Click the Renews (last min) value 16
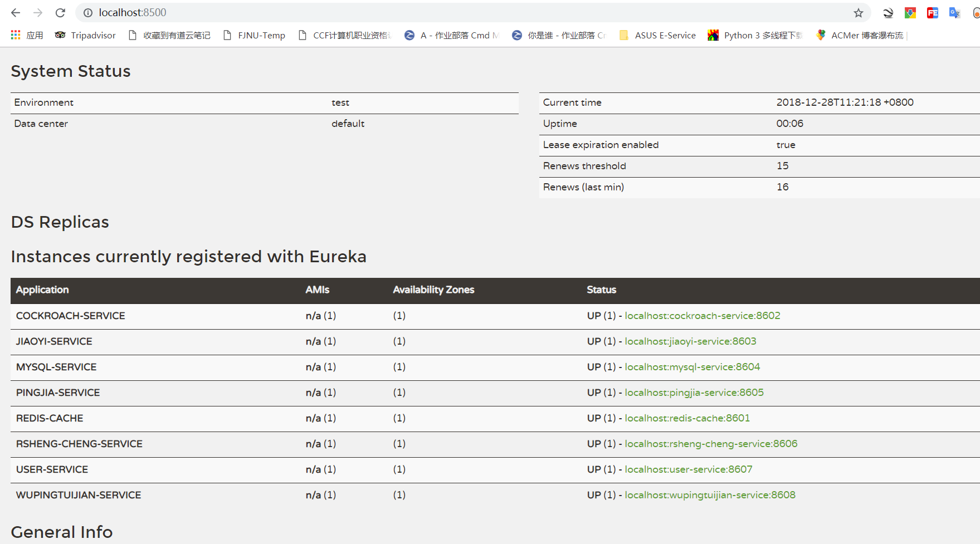This screenshot has height=544, width=980. (x=783, y=187)
